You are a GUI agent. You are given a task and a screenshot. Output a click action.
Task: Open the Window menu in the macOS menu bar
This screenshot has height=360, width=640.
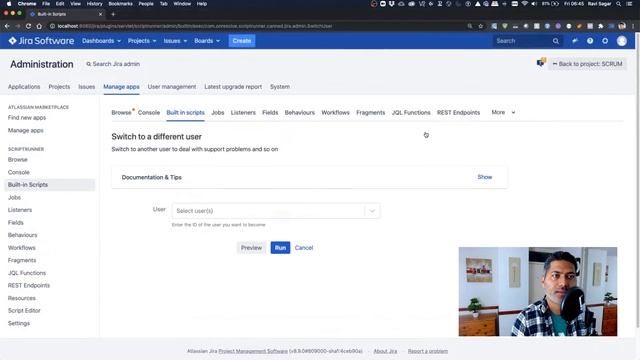click(x=182, y=4)
